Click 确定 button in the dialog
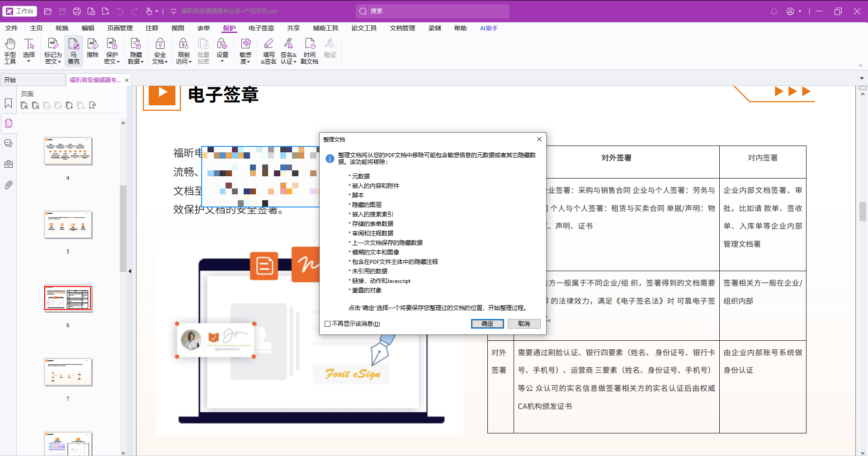 coord(487,324)
